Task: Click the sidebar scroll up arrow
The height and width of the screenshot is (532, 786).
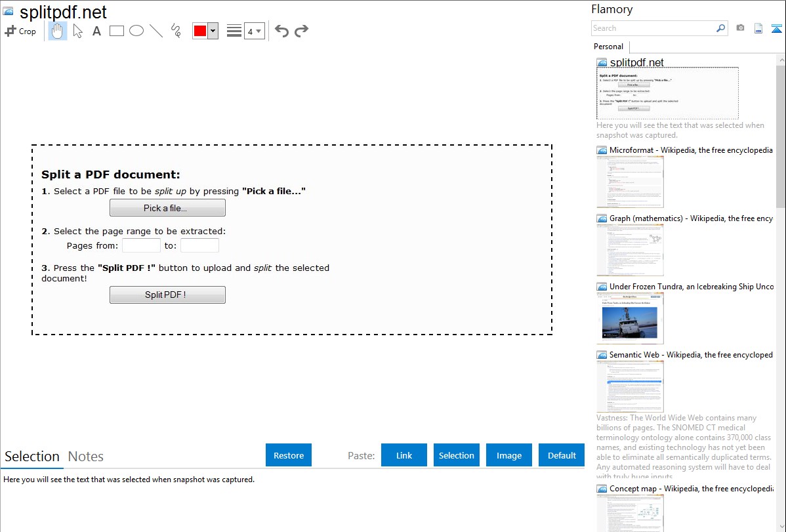Action: (781, 60)
